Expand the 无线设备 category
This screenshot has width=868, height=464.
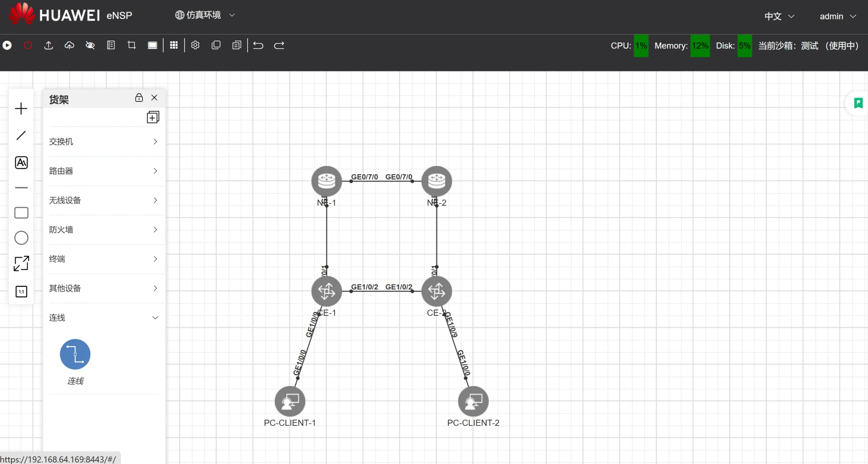(104, 200)
